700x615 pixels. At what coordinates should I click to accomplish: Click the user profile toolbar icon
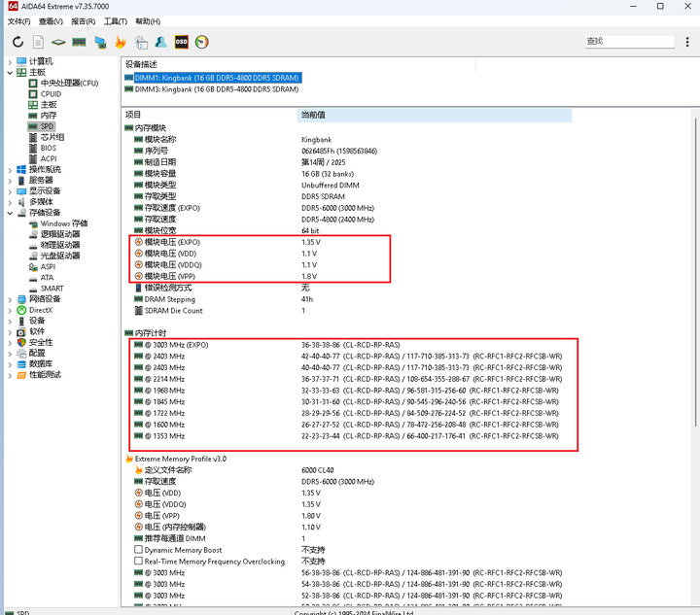[160, 42]
